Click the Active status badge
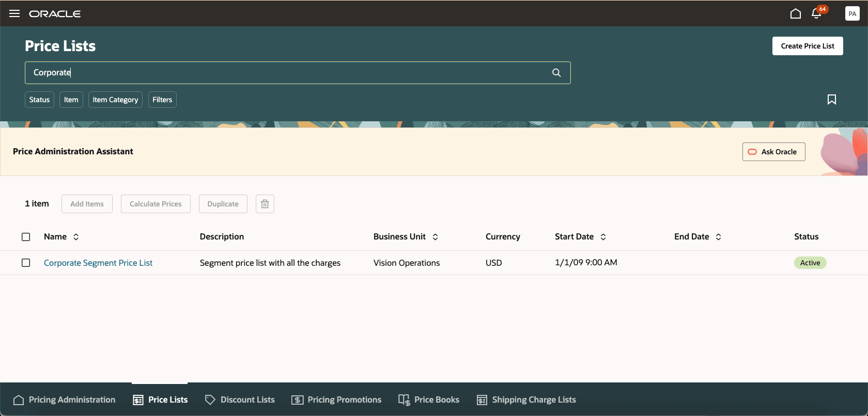This screenshot has width=868, height=416. click(810, 263)
